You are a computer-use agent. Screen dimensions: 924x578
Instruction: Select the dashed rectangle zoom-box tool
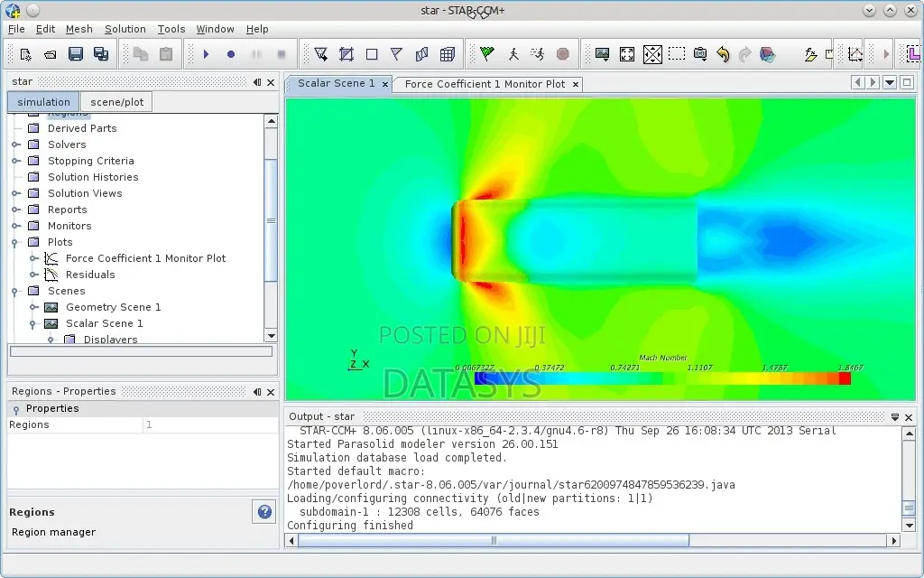coord(677,54)
